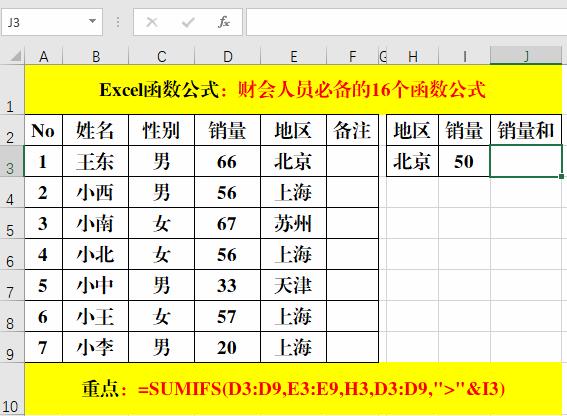The image size is (567, 416).
Task: Click the Cancel X formula icon
Action: pos(152,22)
